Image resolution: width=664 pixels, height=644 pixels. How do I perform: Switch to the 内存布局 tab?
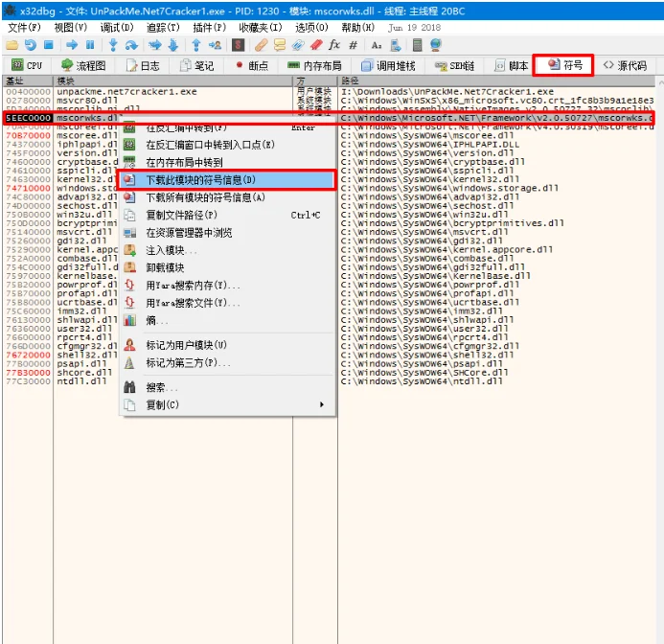tap(314, 66)
